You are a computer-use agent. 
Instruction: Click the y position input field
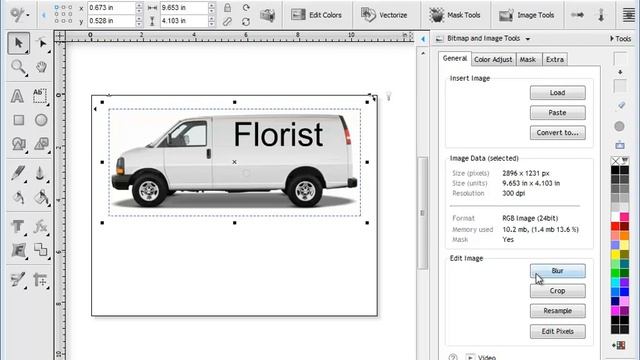(x=111, y=21)
